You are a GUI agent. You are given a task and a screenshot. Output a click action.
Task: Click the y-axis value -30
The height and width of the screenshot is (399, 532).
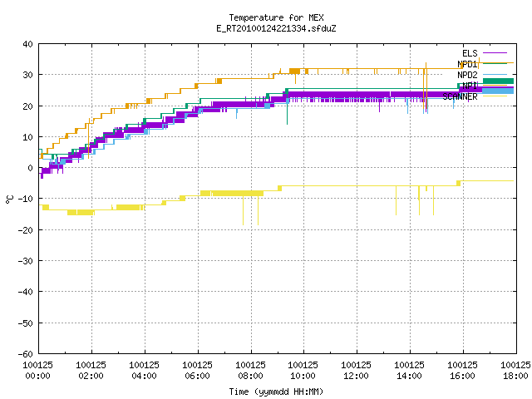point(26,261)
